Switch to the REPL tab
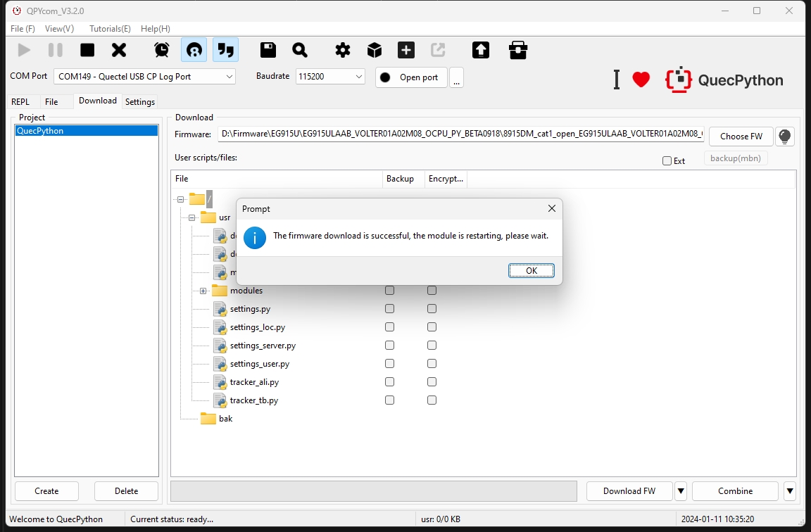The width and height of the screenshot is (811, 532). [20, 102]
